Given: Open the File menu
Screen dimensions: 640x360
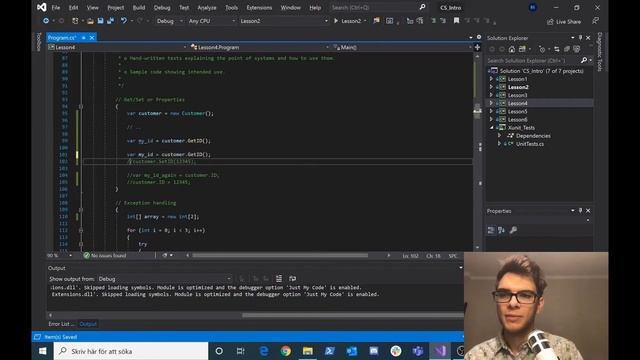Looking at the screenshot, I should 56,8.
